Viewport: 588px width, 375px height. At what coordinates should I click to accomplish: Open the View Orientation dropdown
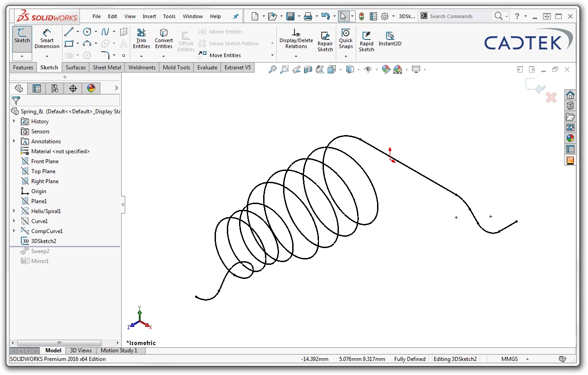click(340, 69)
